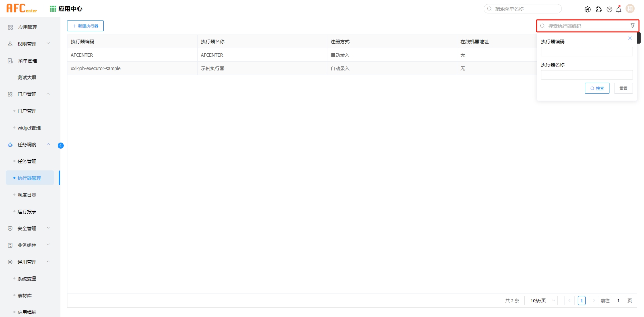Select 执行器管理 submenu item
Image resolution: width=644 pixels, height=317 pixels.
click(30, 178)
